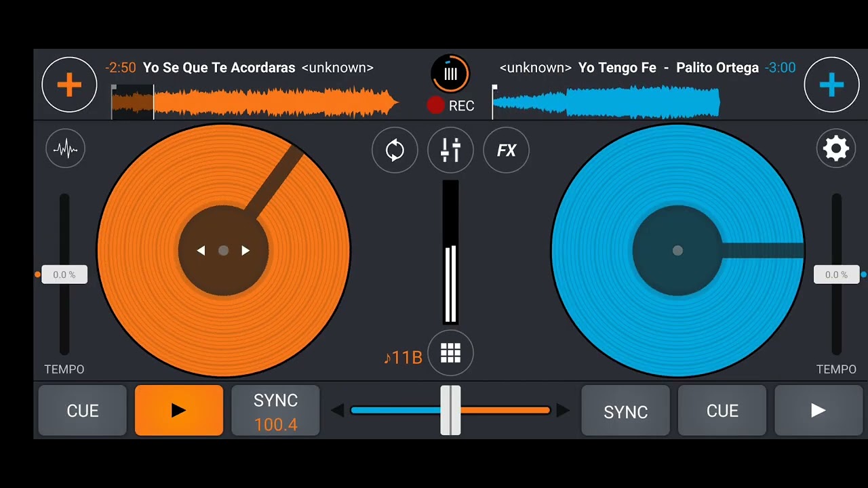Open the sample pads grid icon
Image resolution: width=868 pixels, height=488 pixels.
click(x=450, y=353)
